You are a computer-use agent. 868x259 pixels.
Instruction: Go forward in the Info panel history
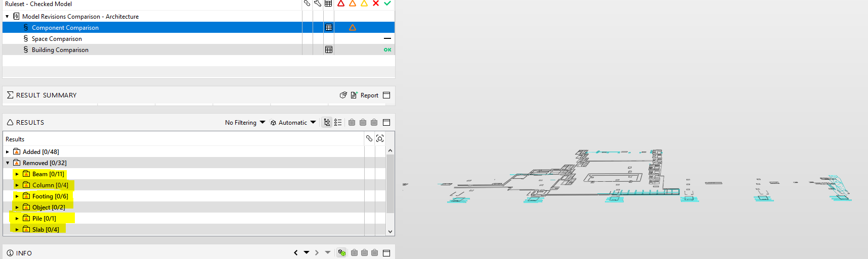tap(317, 252)
